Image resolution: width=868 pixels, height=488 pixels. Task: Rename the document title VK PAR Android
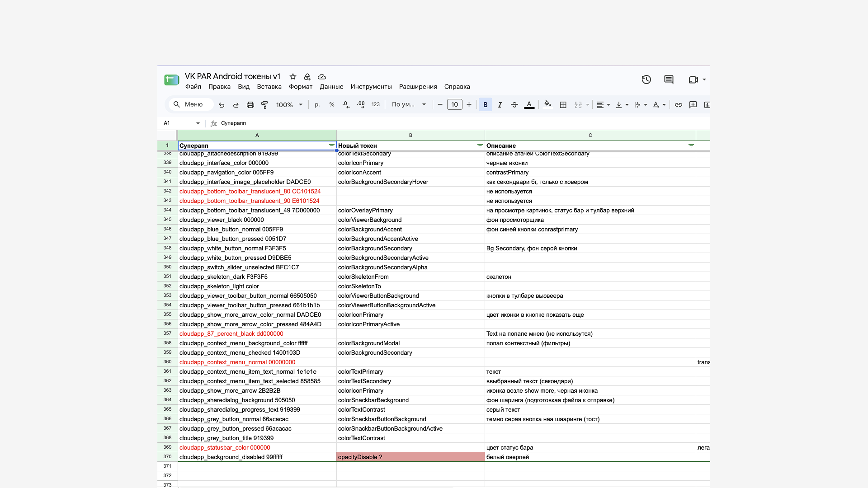(x=232, y=76)
